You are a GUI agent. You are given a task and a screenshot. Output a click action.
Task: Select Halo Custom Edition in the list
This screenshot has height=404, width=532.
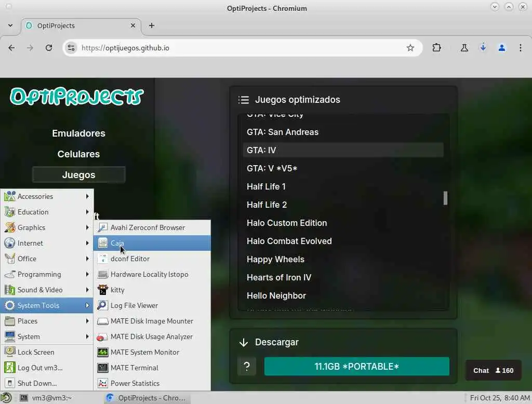[x=343, y=223]
